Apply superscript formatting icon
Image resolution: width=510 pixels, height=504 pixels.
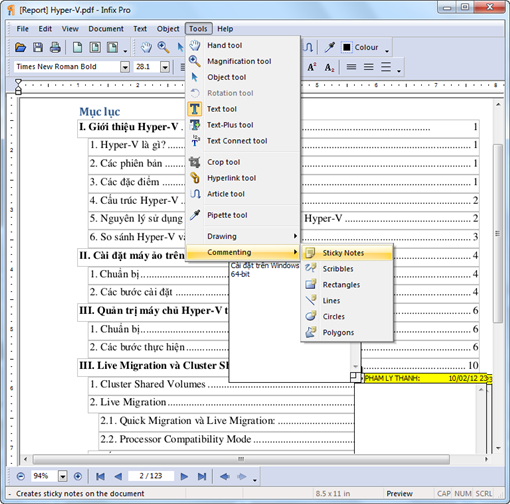click(312, 67)
